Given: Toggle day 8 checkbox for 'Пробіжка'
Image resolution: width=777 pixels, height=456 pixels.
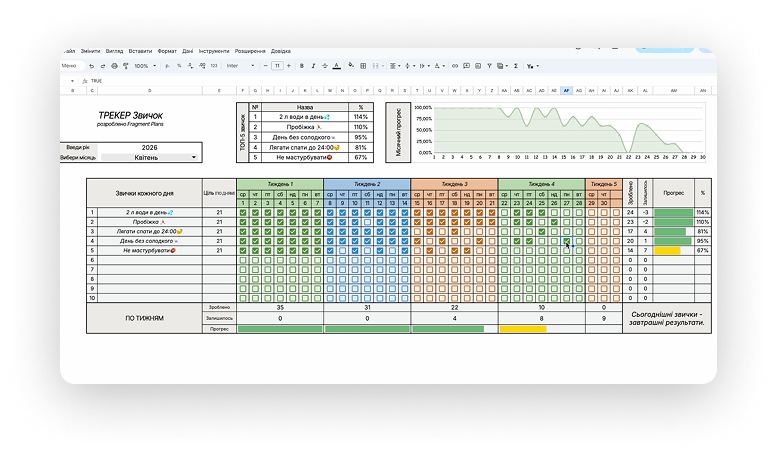Looking at the screenshot, I should (330, 222).
